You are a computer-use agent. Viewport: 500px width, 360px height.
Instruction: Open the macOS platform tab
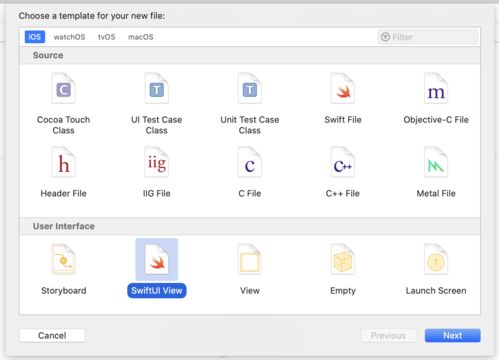point(141,37)
